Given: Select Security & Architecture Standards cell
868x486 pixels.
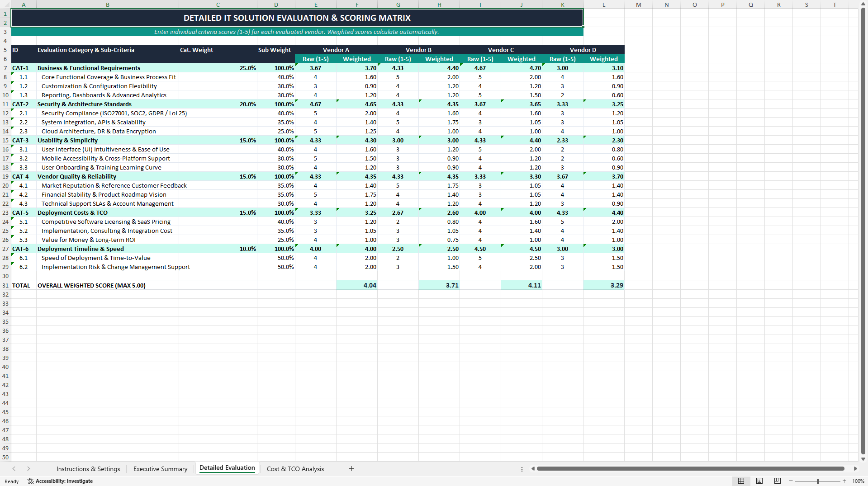Looking at the screenshot, I should click(108, 104).
